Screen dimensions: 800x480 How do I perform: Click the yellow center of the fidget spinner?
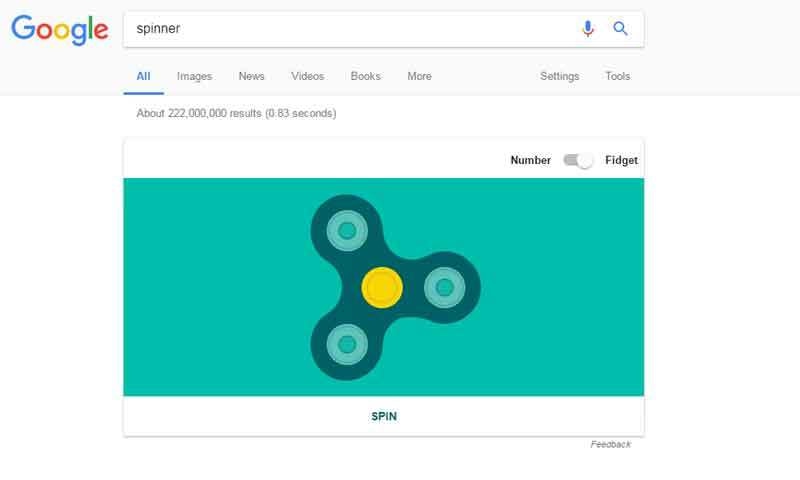(x=381, y=288)
